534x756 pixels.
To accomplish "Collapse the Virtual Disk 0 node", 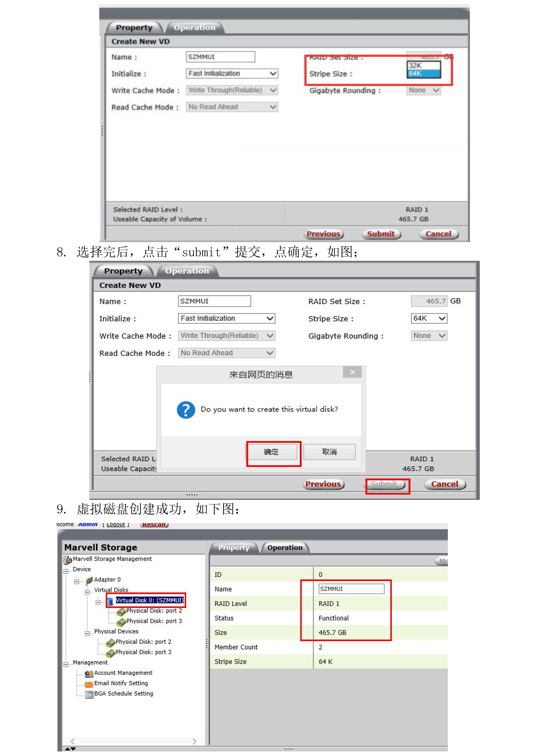I will pos(98,602).
